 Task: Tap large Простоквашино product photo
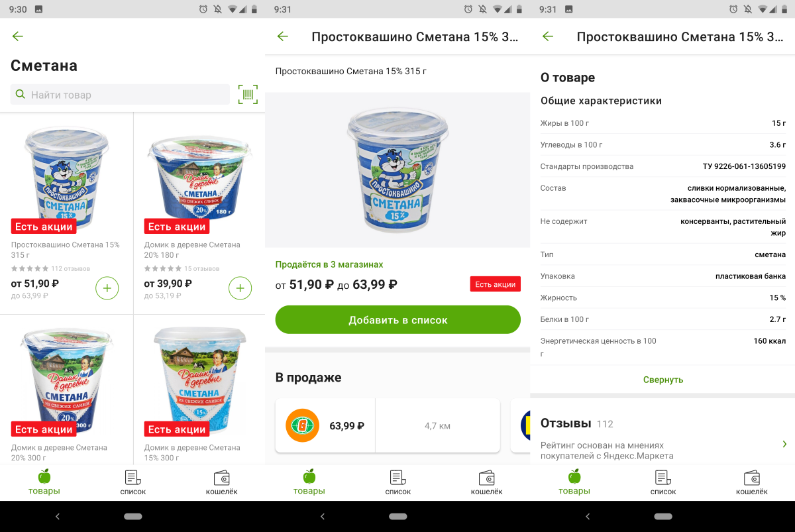397,169
